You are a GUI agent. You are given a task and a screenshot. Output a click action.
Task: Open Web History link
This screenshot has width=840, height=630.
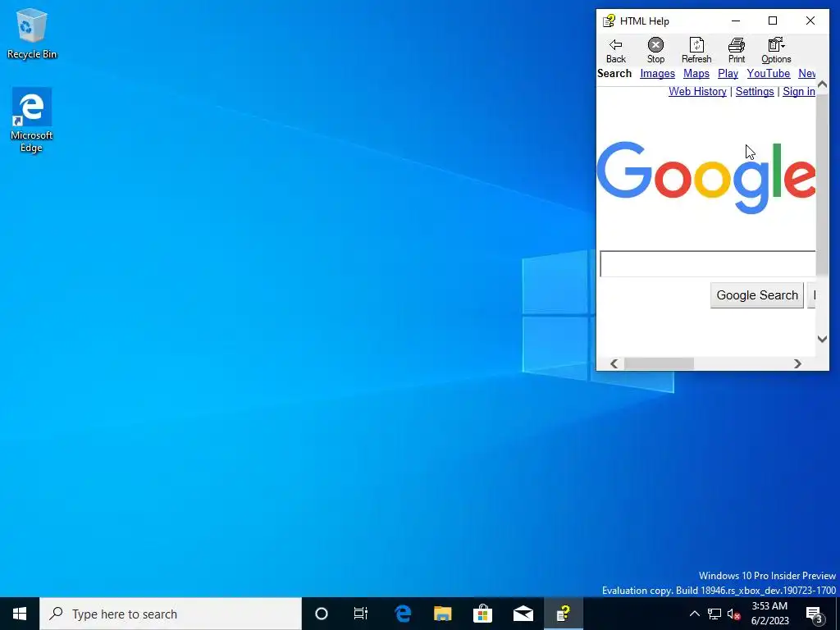[697, 92]
